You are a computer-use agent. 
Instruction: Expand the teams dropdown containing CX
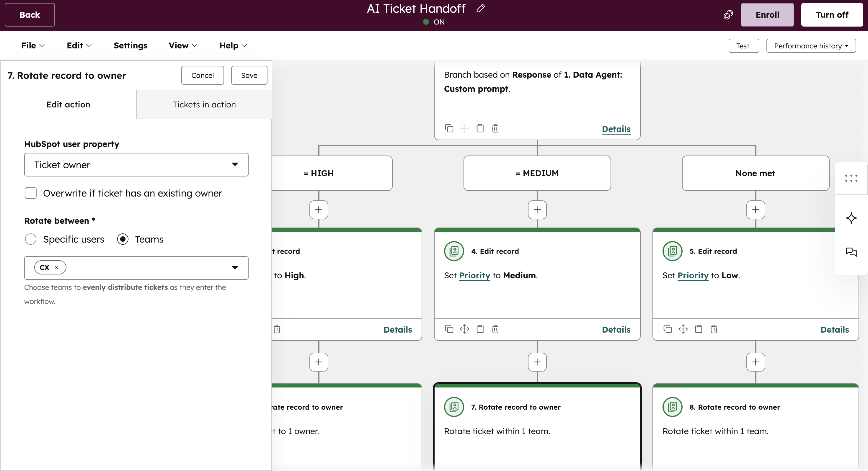(x=235, y=267)
